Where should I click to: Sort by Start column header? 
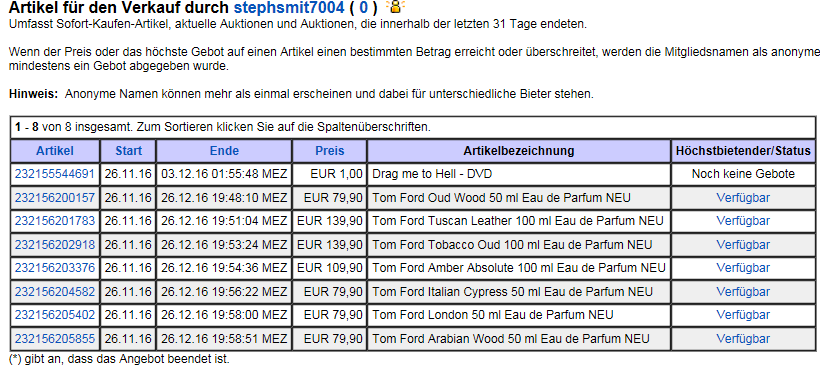(129, 151)
